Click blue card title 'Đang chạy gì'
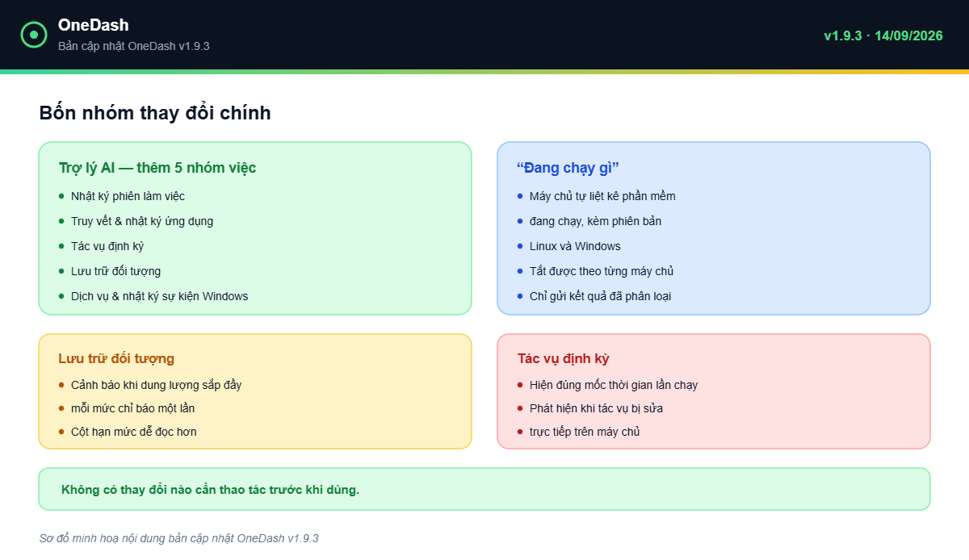Screen dimensions: 969x560 pos(568,168)
